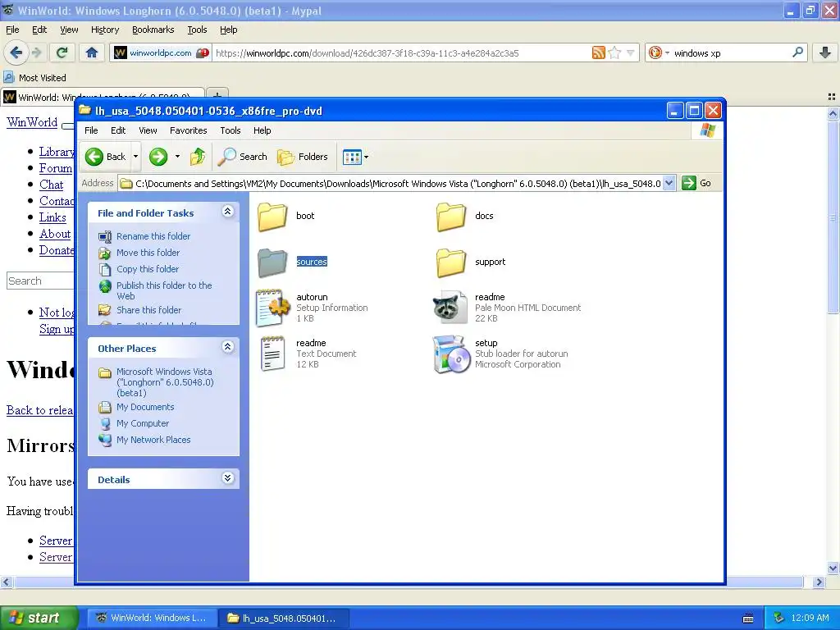Click Rename this folder task
This screenshot has height=630, width=840.
coord(153,236)
